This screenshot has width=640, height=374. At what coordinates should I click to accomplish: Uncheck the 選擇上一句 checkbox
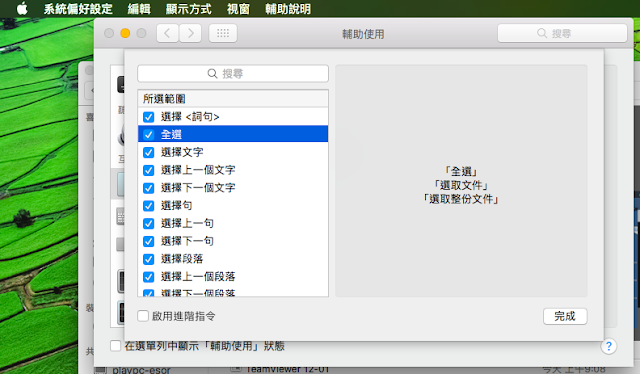(x=149, y=223)
